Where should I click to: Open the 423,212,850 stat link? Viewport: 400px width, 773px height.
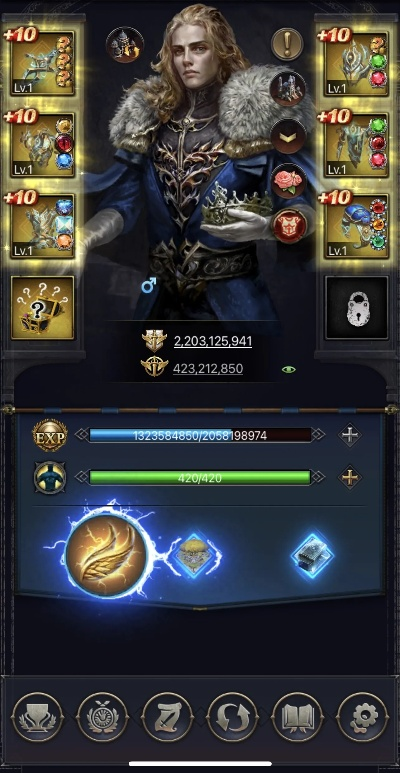point(208,369)
